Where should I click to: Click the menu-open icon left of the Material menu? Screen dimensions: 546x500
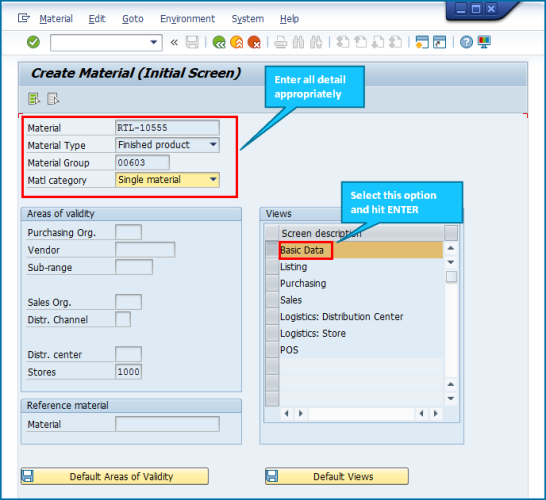(x=24, y=18)
